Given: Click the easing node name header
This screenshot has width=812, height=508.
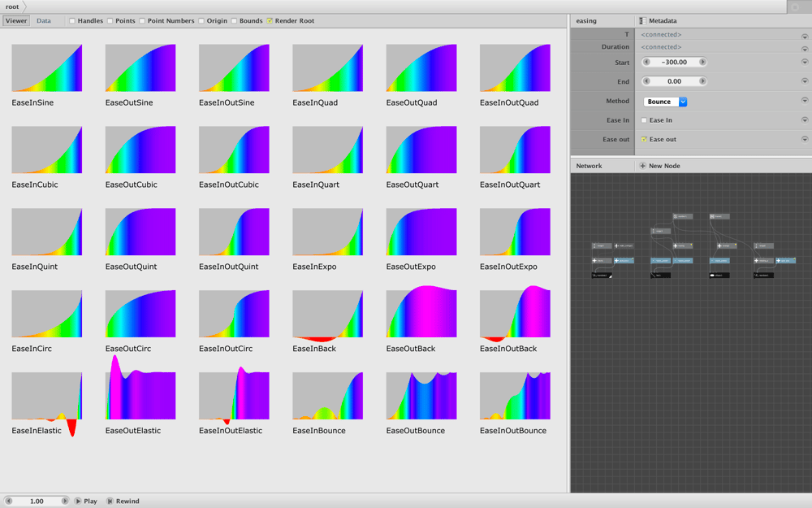Looking at the screenshot, I should [x=586, y=21].
